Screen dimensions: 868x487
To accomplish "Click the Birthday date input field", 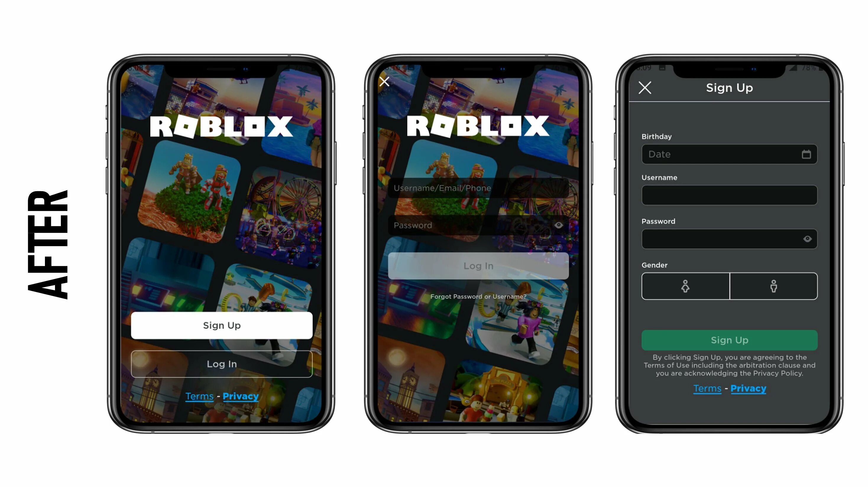I will [729, 154].
